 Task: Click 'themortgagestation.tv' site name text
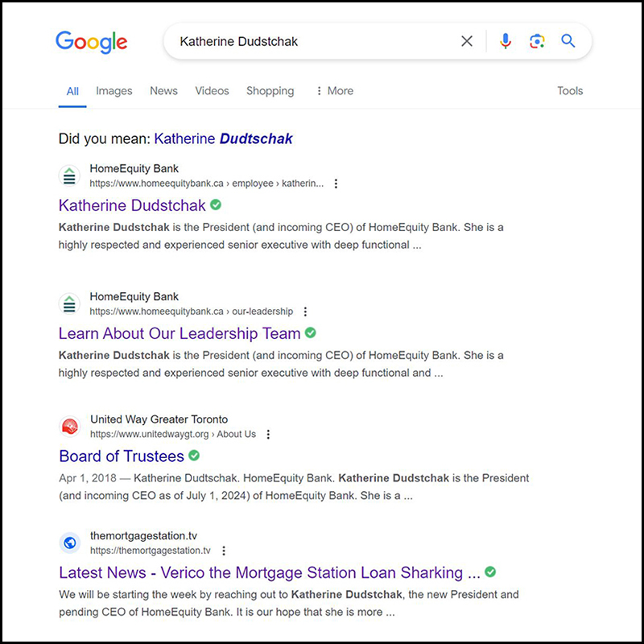(x=144, y=536)
